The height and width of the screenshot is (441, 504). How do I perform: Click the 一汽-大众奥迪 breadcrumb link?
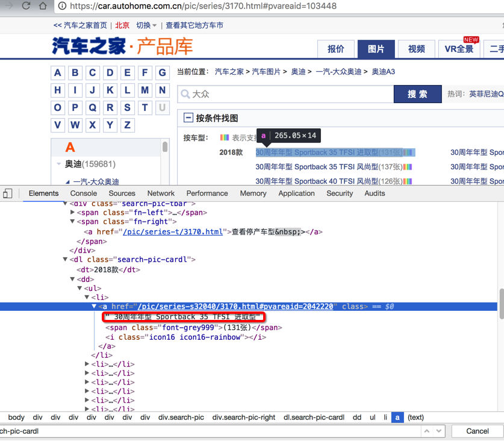(338, 72)
